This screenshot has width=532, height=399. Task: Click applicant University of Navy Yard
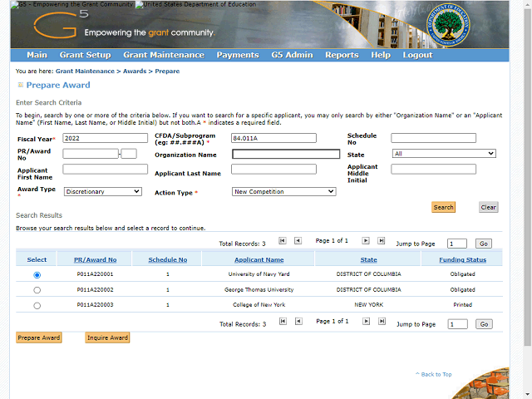click(259, 274)
